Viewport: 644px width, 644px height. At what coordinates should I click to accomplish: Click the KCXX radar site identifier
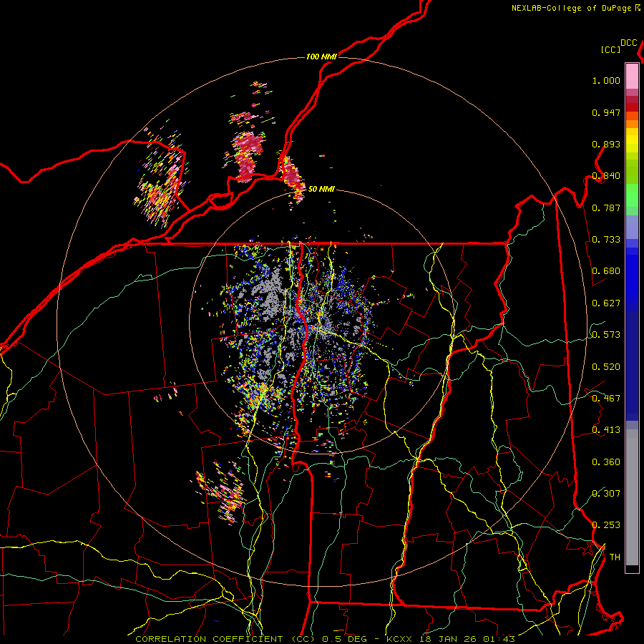(399, 639)
